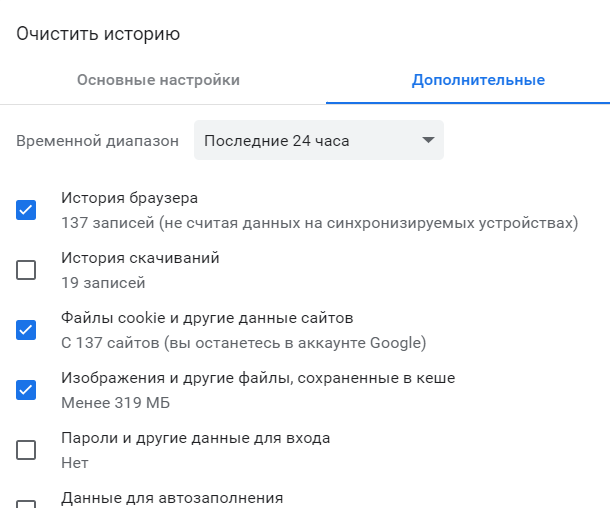Click the 137 записей description under История браузера

click(x=319, y=223)
